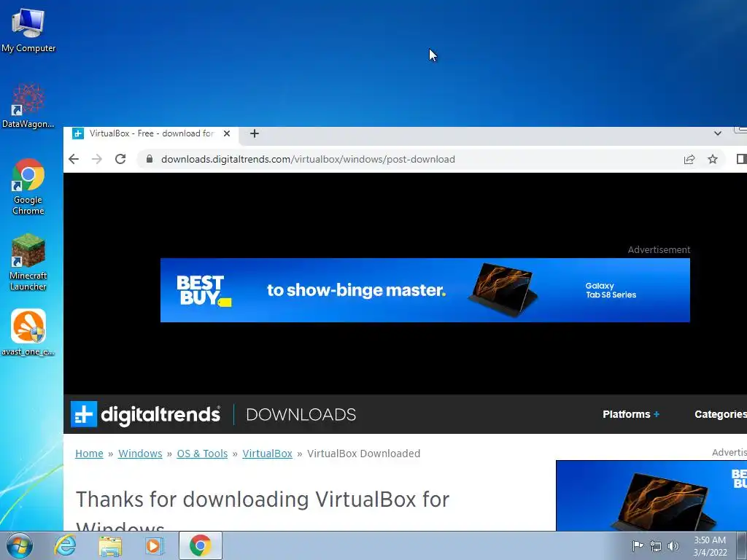Screen dimensions: 747x560
Task: Follow the OS & Tools breadcrumb link
Action: (x=203, y=454)
